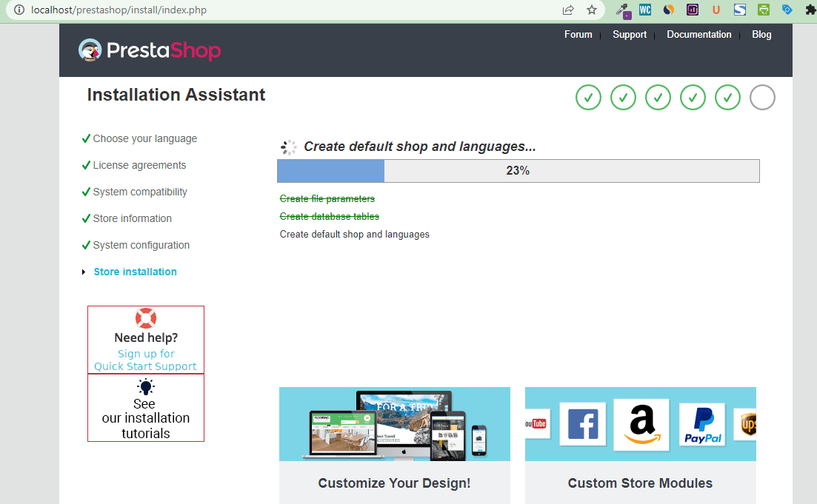Open the navy and orange circle extension

[669, 10]
